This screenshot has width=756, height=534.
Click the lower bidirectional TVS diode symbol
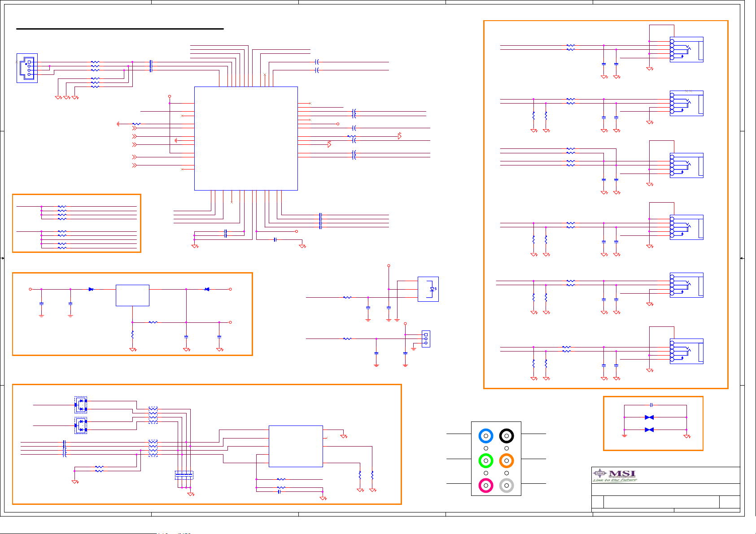[649, 430]
